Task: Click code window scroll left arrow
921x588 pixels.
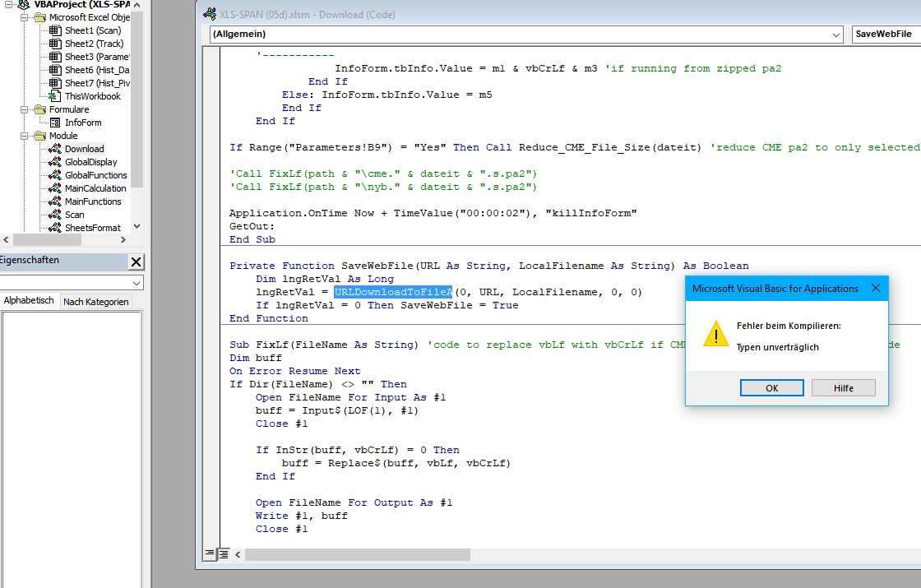Action: [x=238, y=554]
